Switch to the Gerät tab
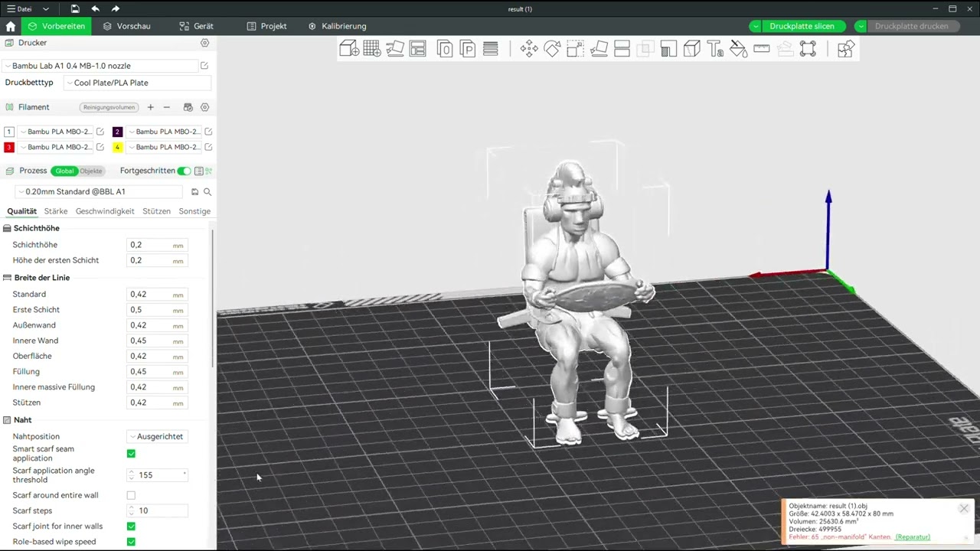980x551 pixels. pos(196,26)
